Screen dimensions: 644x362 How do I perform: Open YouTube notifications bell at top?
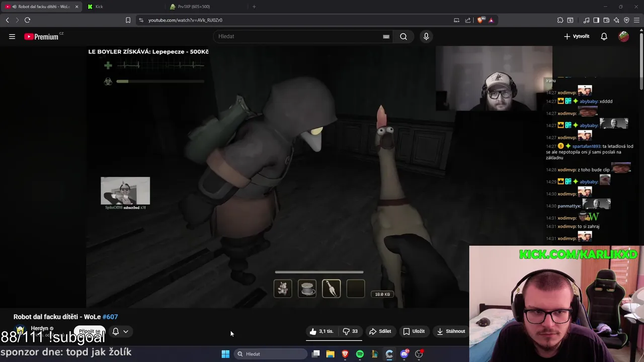point(604,36)
